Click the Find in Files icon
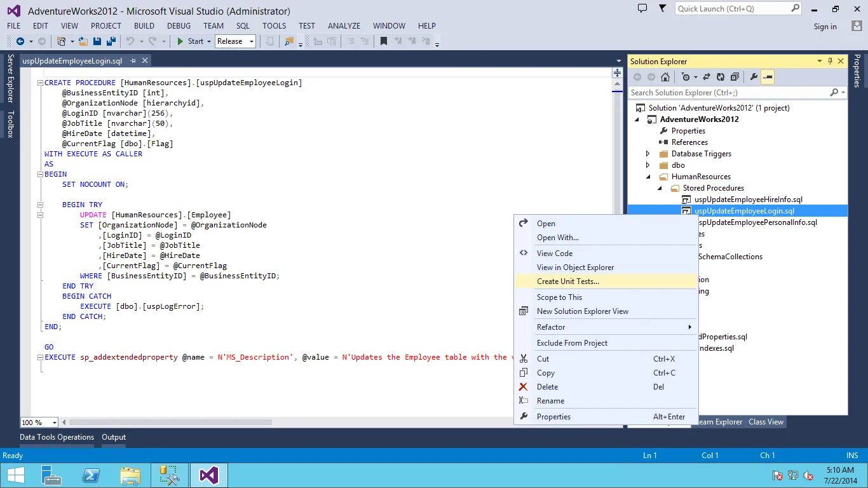Screen dimensions: 868x488 [x=289, y=41]
